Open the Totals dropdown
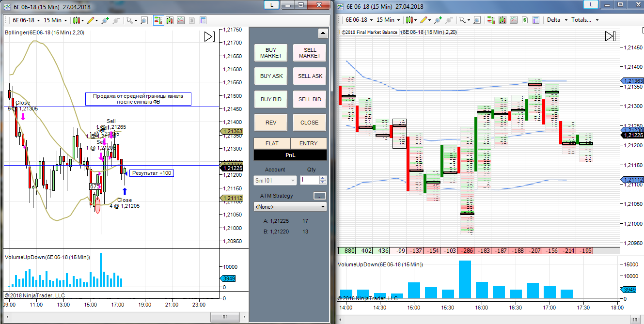The image size is (644, 324). point(585,20)
